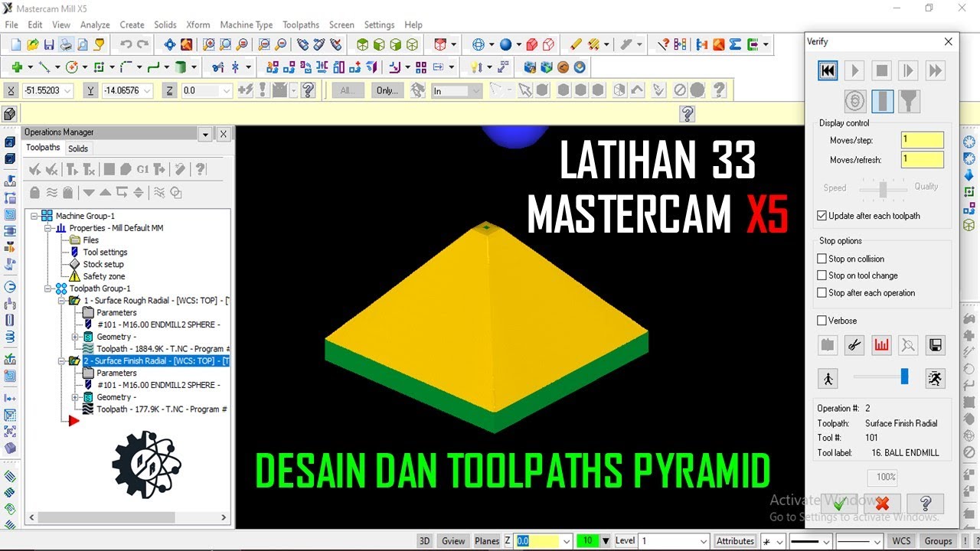
Task: Open the green color 10 dropdown arrow
Action: coord(605,541)
